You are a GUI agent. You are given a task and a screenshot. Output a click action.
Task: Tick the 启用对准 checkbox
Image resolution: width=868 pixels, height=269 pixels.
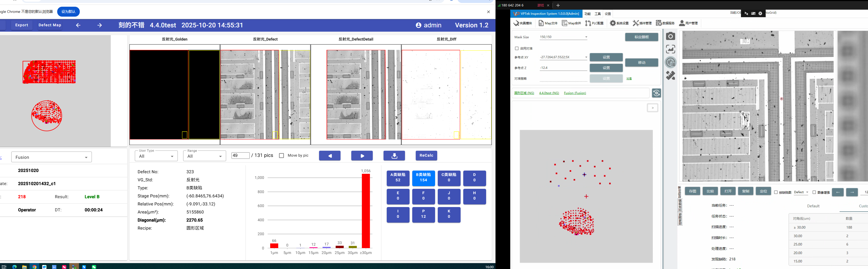tap(516, 49)
